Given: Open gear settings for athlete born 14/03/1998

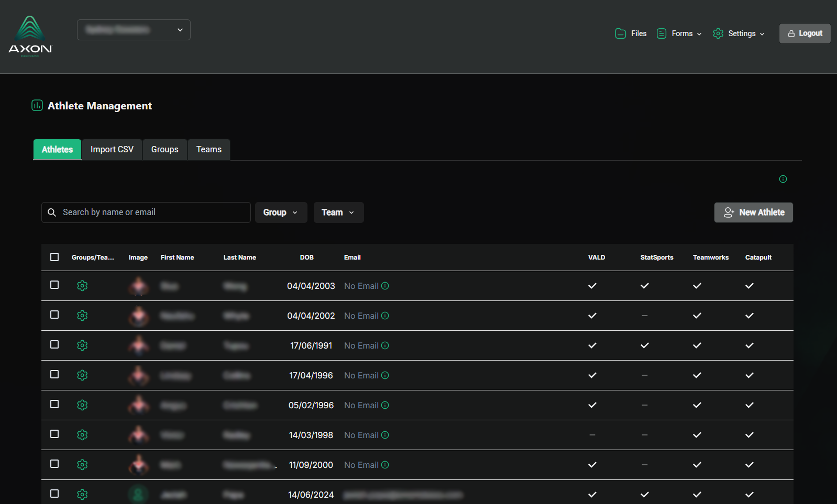Looking at the screenshot, I should (82, 435).
